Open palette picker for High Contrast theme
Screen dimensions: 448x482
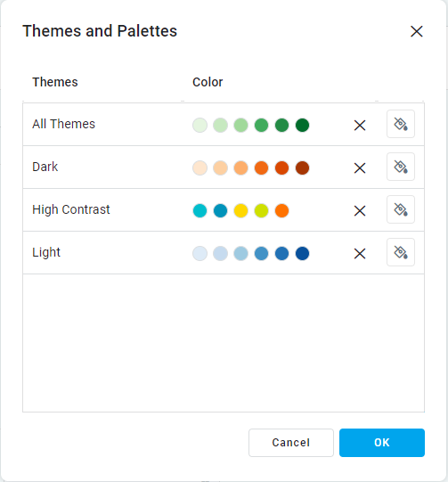tap(401, 209)
